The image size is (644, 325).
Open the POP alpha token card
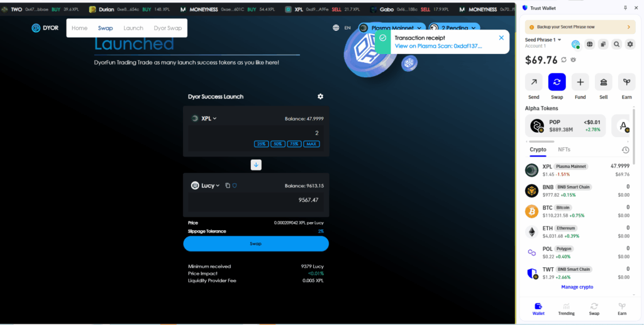click(x=565, y=126)
